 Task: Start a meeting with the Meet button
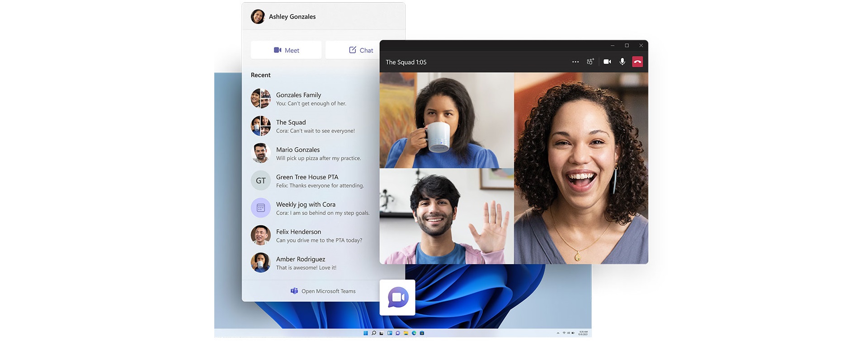click(286, 50)
